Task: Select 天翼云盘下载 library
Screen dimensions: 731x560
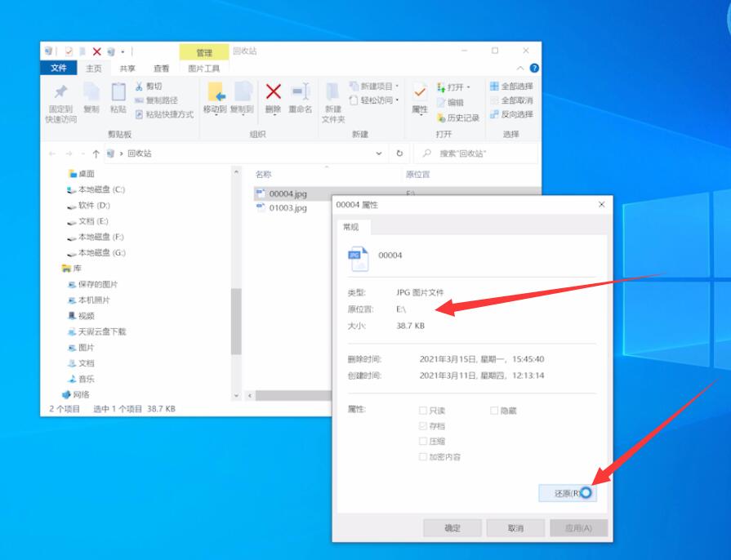Action: [97, 331]
